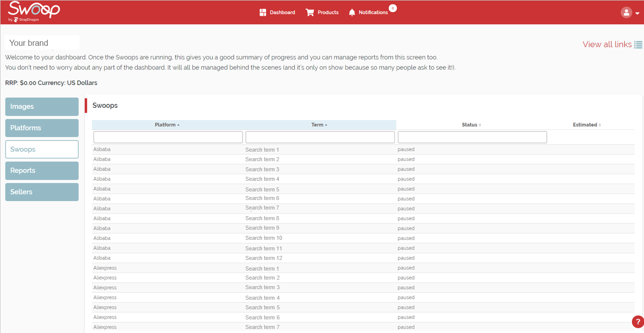Click the Swoops section heading

[x=105, y=105]
